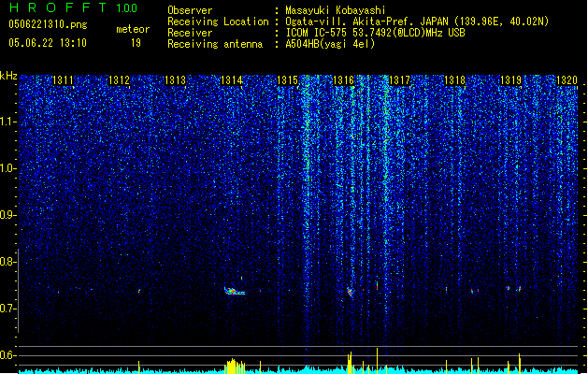Viewport: 588px width, 374px height.
Task: Click the 1.0 kHz frequency label
Action: click(x=7, y=169)
